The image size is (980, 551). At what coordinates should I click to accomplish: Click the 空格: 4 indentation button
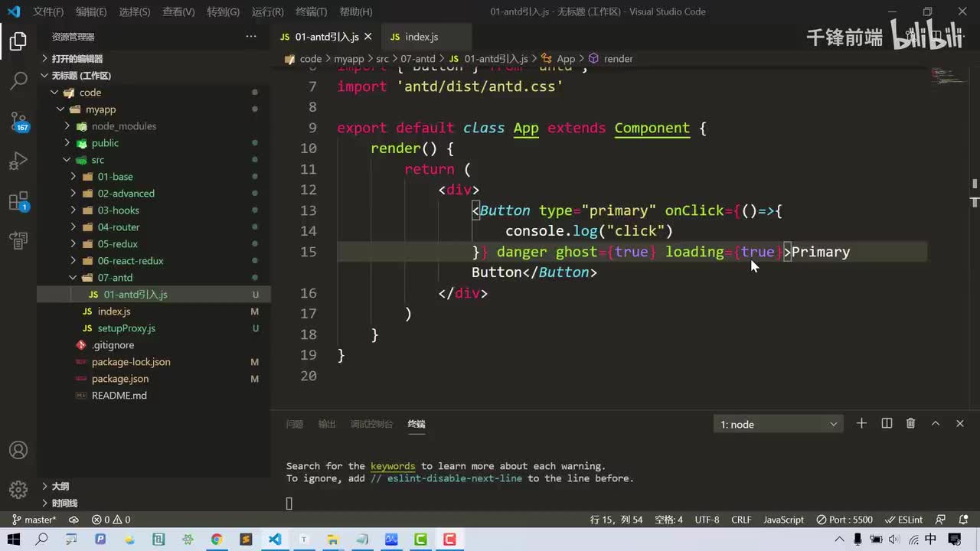tap(668, 520)
